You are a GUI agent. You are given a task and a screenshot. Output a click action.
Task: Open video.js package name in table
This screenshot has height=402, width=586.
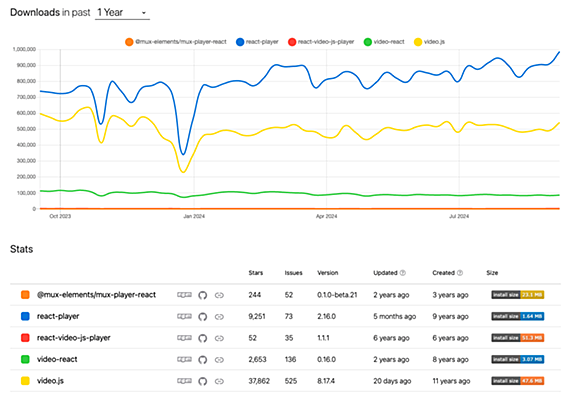50,381
